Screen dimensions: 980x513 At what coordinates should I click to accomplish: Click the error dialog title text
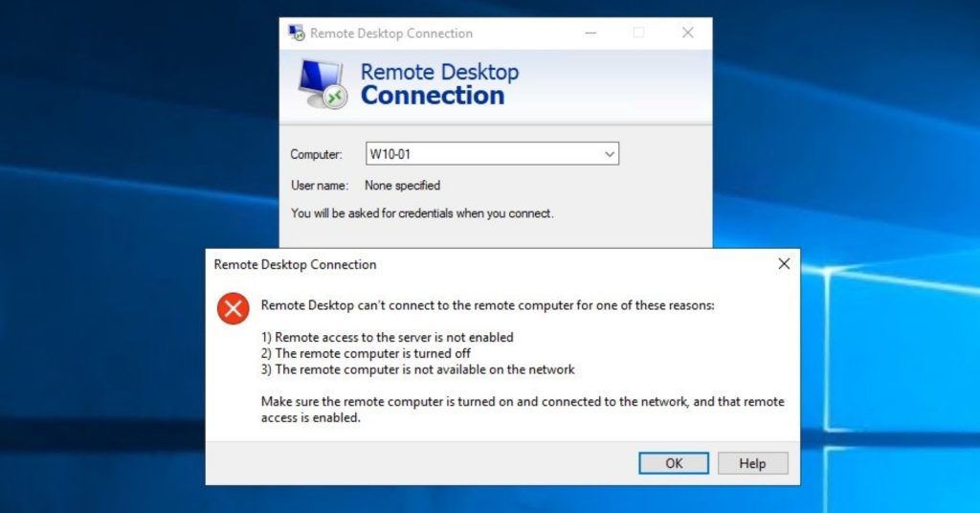pyautogui.click(x=295, y=264)
